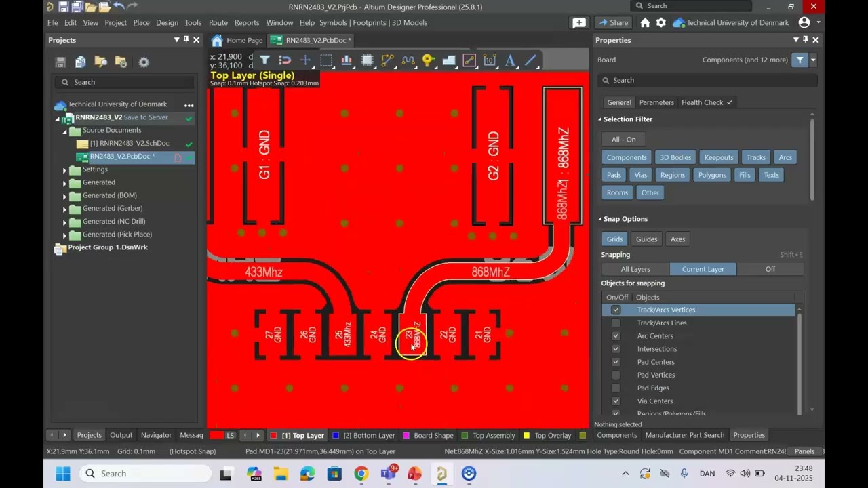Toggle Intersections snapping checkbox
This screenshot has width=868, height=488.
tap(616, 349)
